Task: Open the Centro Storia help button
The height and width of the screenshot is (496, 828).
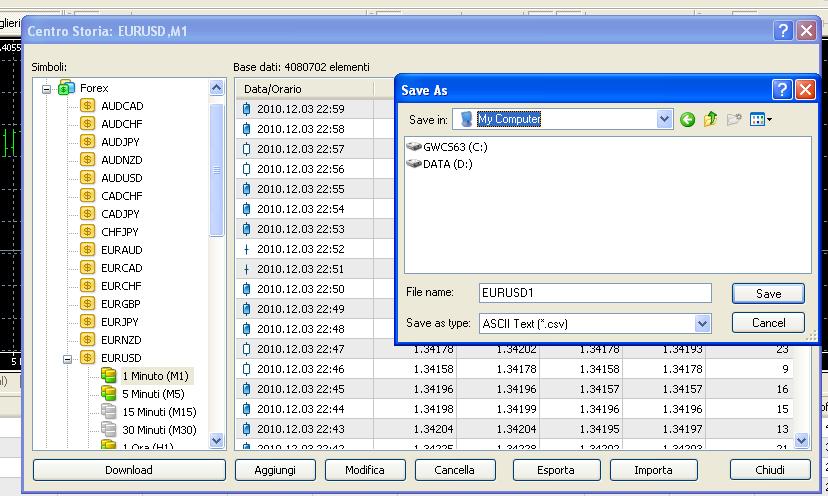Action: [783, 31]
